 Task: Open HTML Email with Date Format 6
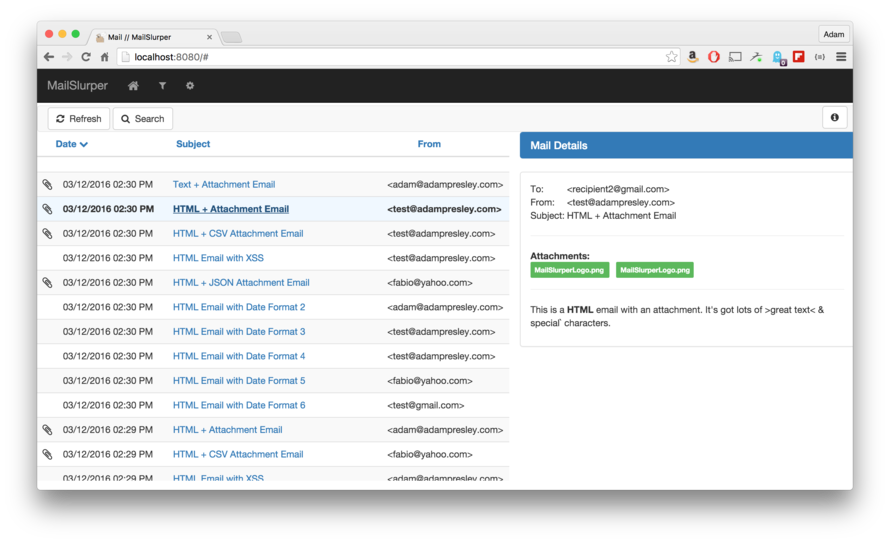click(239, 405)
